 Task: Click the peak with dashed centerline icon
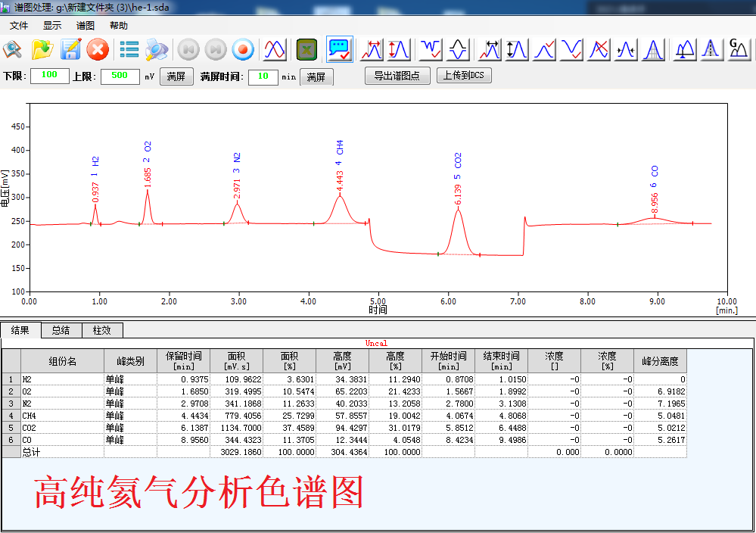pyautogui.click(x=711, y=49)
